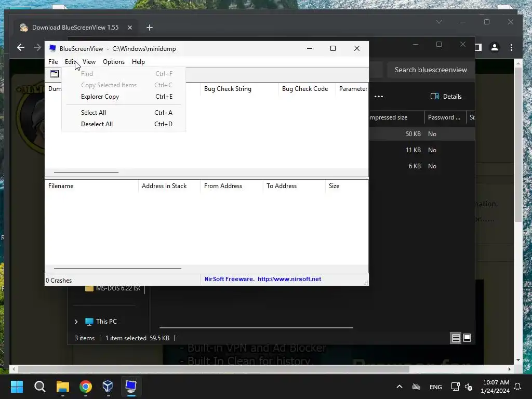Select the 11 KB file row in Explorer

[x=421, y=150]
